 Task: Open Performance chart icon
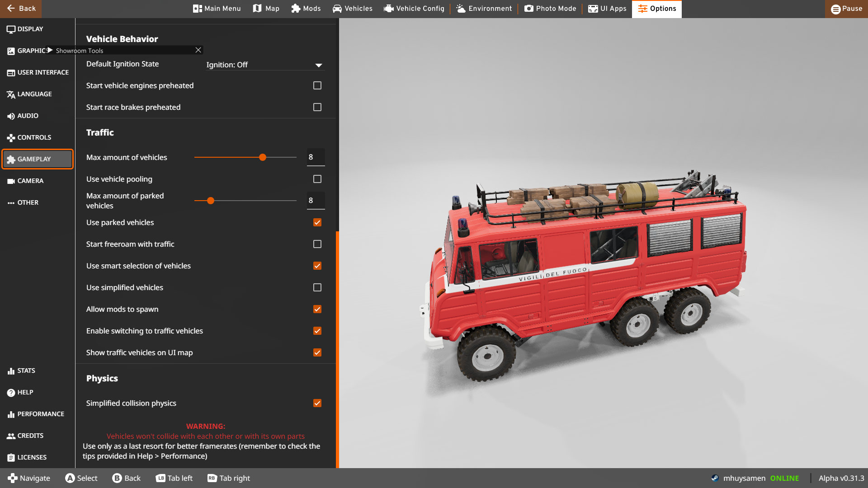click(x=11, y=414)
